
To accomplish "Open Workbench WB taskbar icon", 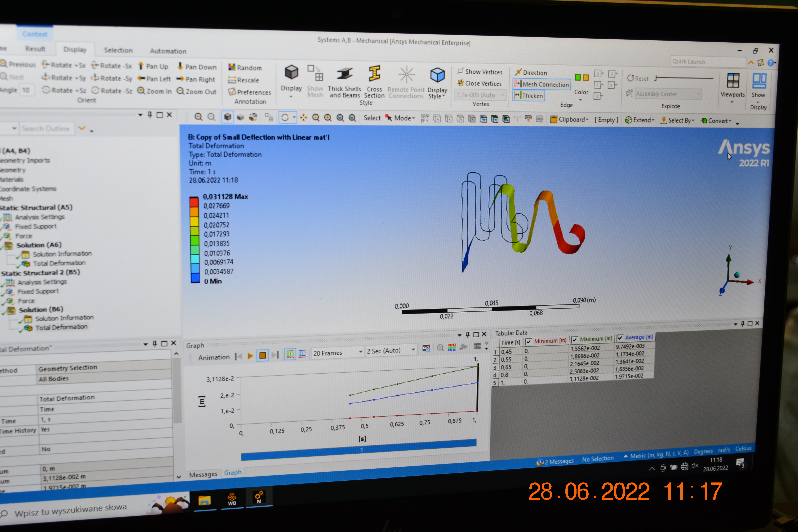I will tap(232, 499).
